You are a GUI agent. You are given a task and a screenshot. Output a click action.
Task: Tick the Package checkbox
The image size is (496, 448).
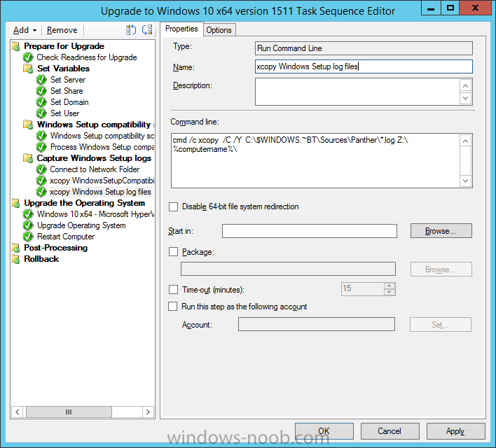pos(173,252)
